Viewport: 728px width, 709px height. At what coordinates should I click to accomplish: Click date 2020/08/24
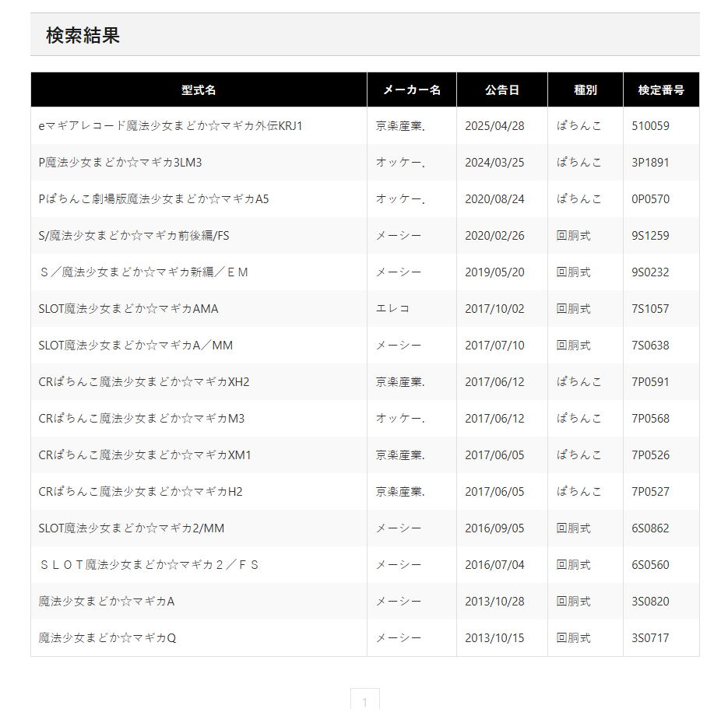[x=495, y=199]
